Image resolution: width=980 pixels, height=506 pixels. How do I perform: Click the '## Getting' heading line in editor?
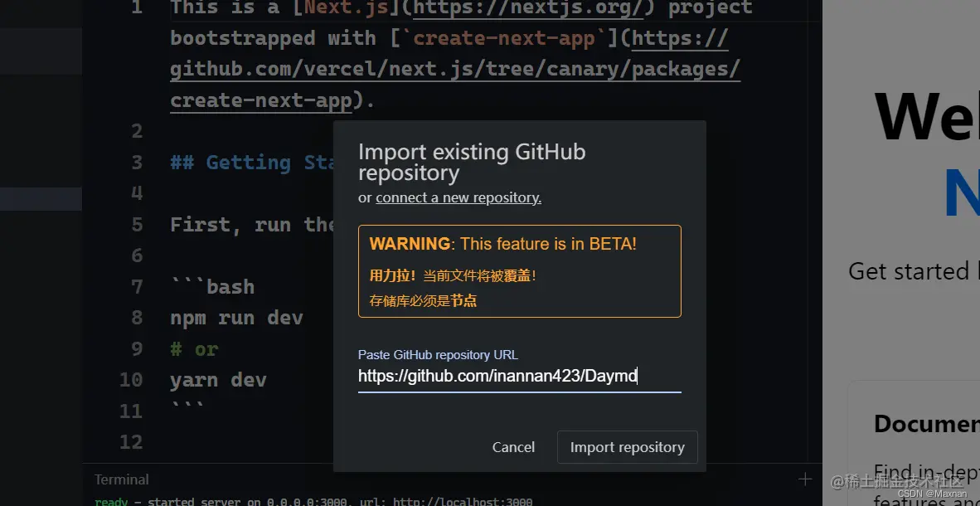tap(251, 163)
